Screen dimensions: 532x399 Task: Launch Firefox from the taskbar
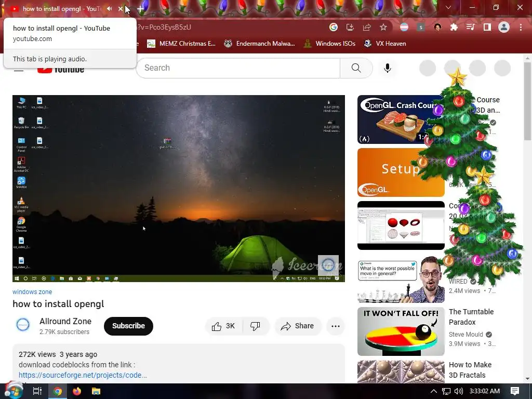pyautogui.click(x=77, y=391)
